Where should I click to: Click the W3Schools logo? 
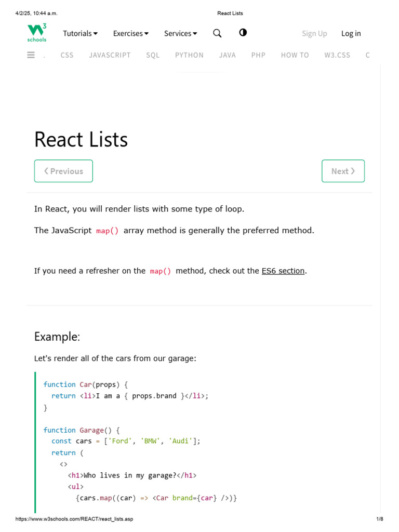[37, 33]
